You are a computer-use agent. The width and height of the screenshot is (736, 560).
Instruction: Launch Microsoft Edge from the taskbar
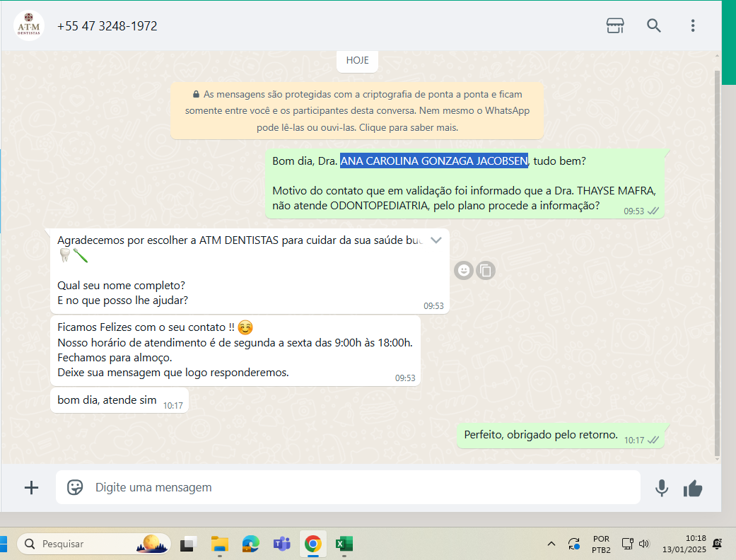point(251,544)
